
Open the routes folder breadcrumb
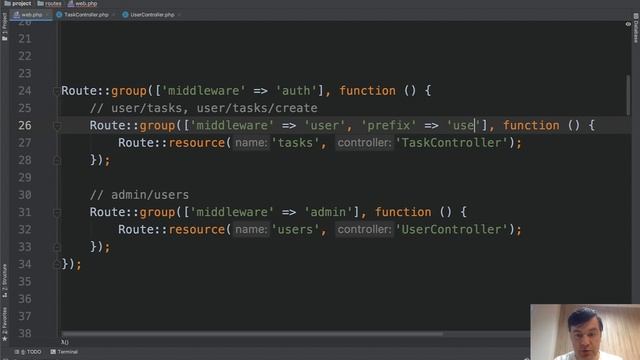(x=49, y=4)
